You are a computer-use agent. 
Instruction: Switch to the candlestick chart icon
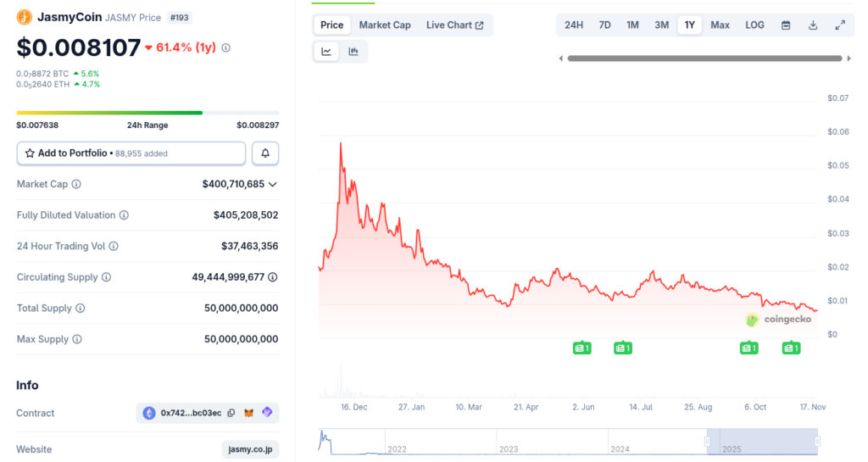click(x=353, y=52)
